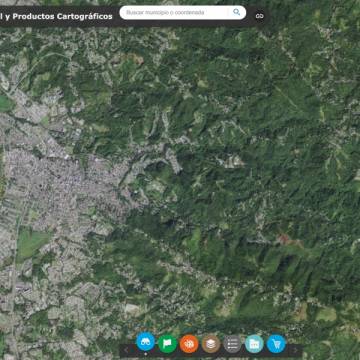Click the left arrow on bottom toolbar
The height and width of the screenshot is (360, 360).
tap(126, 350)
